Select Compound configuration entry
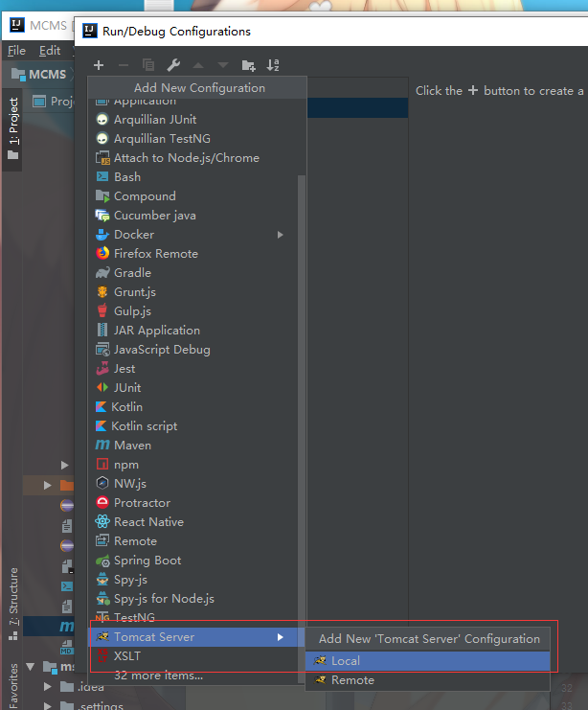Image resolution: width=588 pixels, height=710 pixels. (193, 196)
